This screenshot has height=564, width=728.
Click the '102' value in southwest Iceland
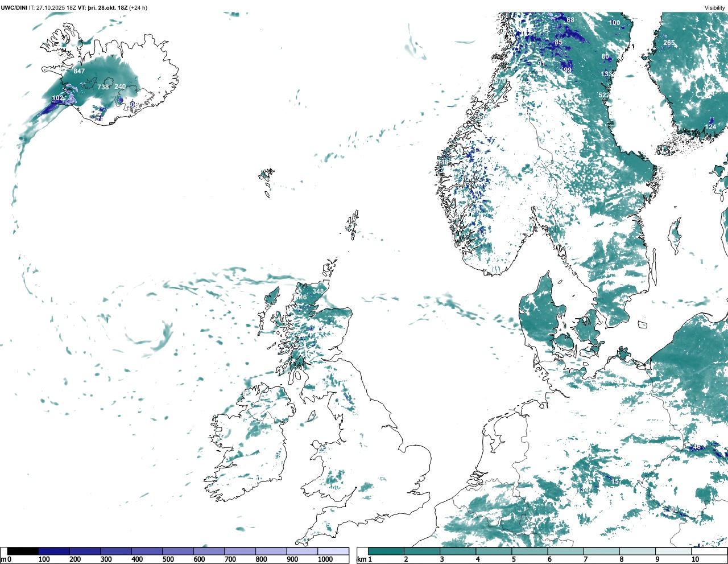coord(57,98)
